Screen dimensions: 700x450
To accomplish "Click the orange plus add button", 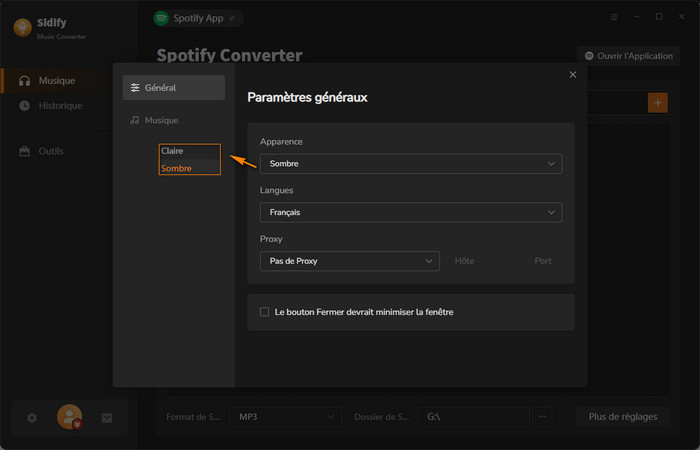I will 657,102.
